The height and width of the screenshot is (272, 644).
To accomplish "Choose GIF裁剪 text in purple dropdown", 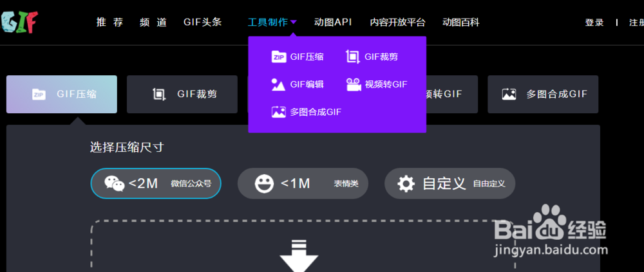I will [x=381, y=57].
